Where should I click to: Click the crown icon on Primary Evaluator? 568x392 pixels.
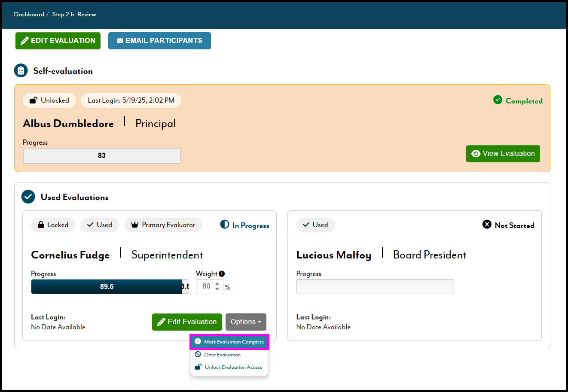click(134, 225)
